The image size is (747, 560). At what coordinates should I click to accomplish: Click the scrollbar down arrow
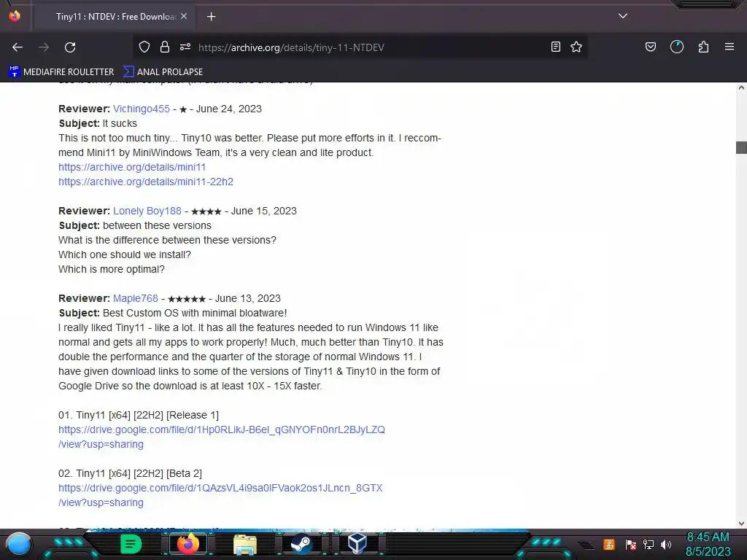tap(741, 524)
